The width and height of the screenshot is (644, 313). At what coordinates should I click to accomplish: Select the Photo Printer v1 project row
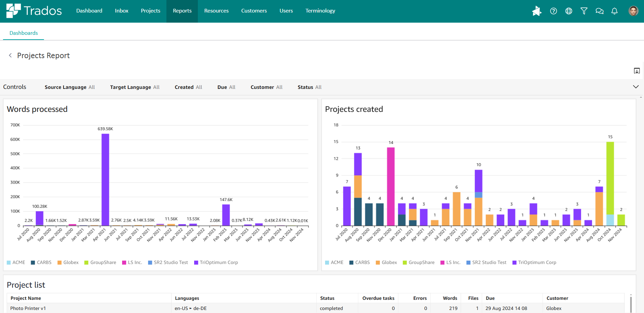point(316,308)
